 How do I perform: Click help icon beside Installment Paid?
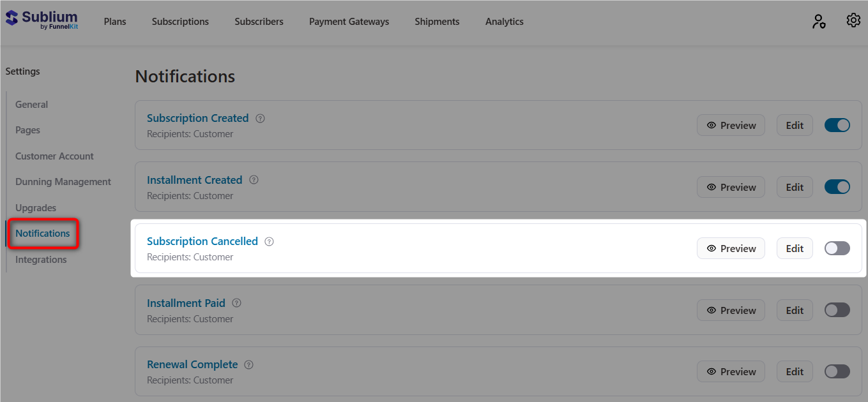(x=236, y=303)
